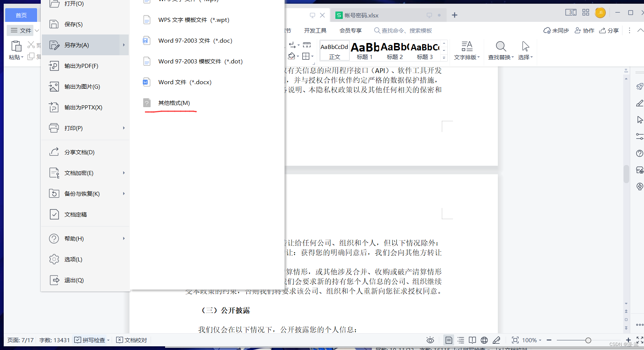644x350 pixels.
Task: Click the 粘贴 paste icon
Action: coord(16,46)
